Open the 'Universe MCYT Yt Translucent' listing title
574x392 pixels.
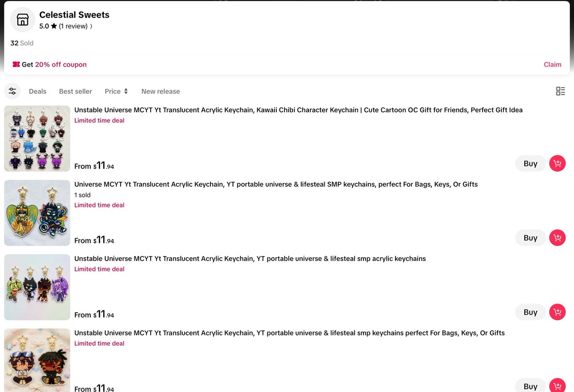click(x=276, y=184)
